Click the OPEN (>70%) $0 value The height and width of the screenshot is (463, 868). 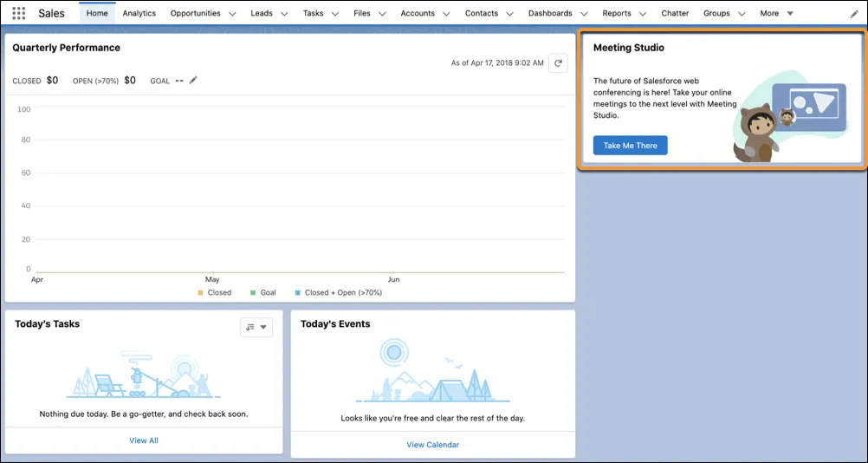pyautogui.click(x=130, y=81)
